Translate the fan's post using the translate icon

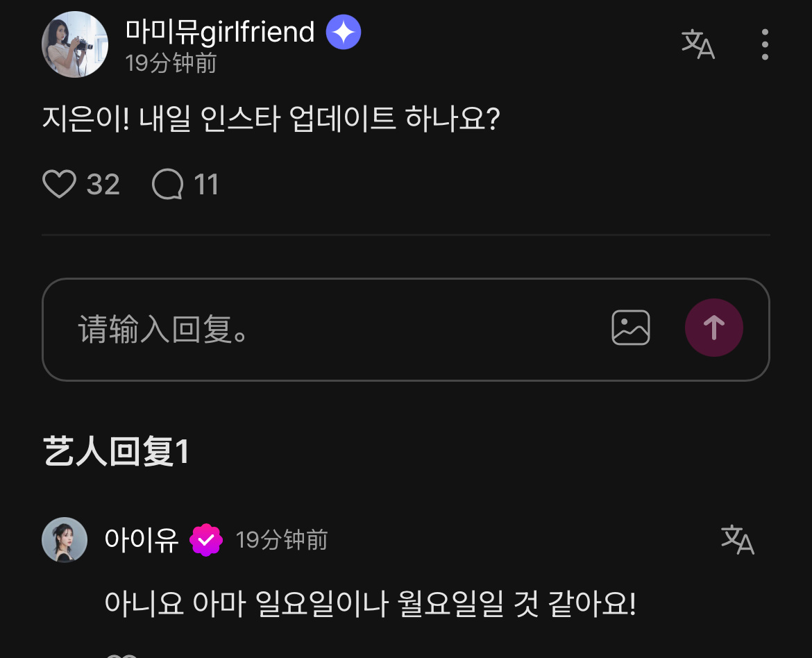[x=698, y=44]
